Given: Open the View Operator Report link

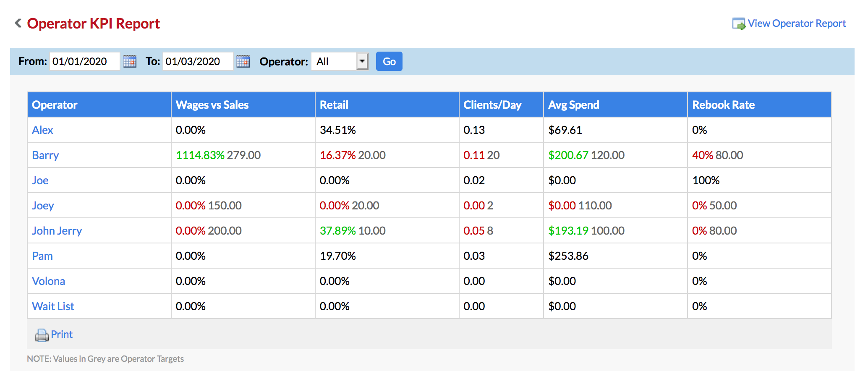Looking at the screenshot, I should pyautogui.click(x=797, y=24).
